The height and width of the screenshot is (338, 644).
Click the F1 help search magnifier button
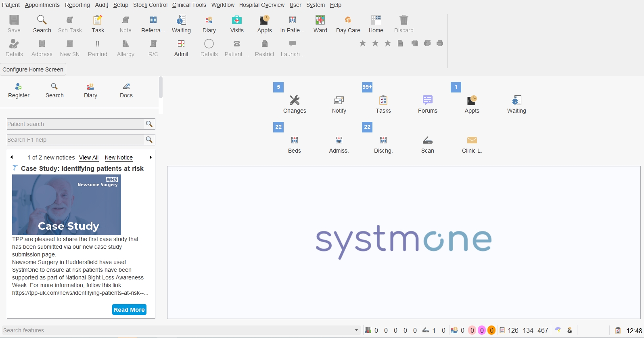pos(149,140)
